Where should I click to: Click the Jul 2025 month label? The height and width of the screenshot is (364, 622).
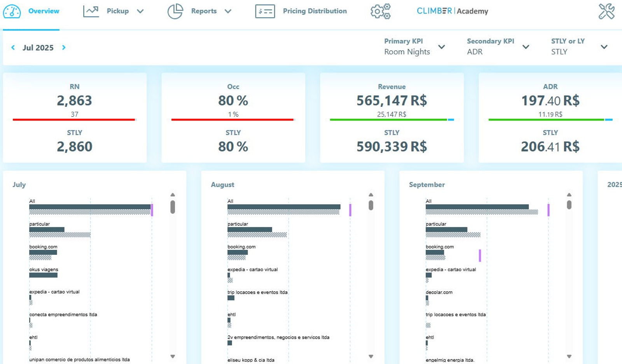(x=38, y=48)
